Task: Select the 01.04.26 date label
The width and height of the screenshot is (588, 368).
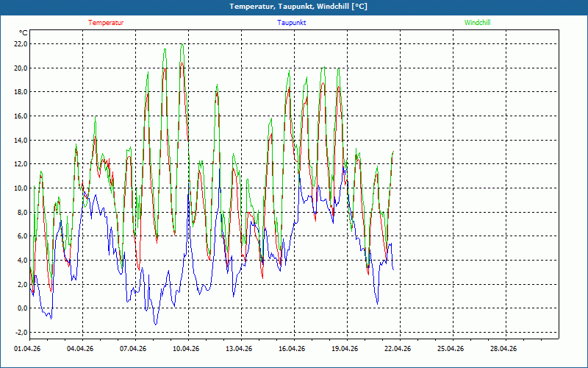Action: [27, 349]
